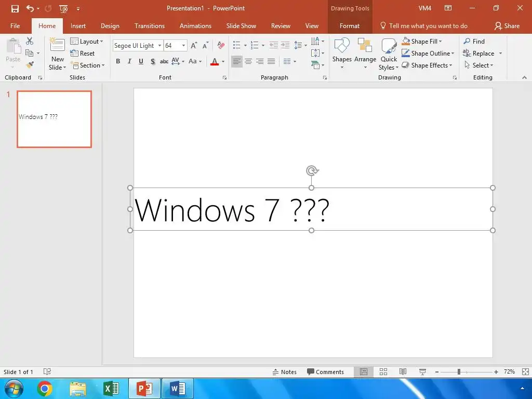Switch to the Animations tab

[195, 26]
